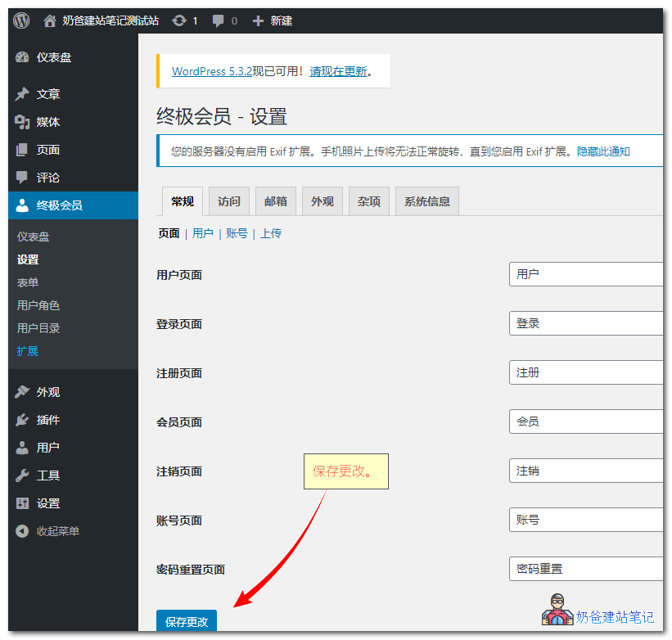The height and width of the screenshot is (640, 672).
Task: Open the 扩展 submenu item
Action: [28, 351]
